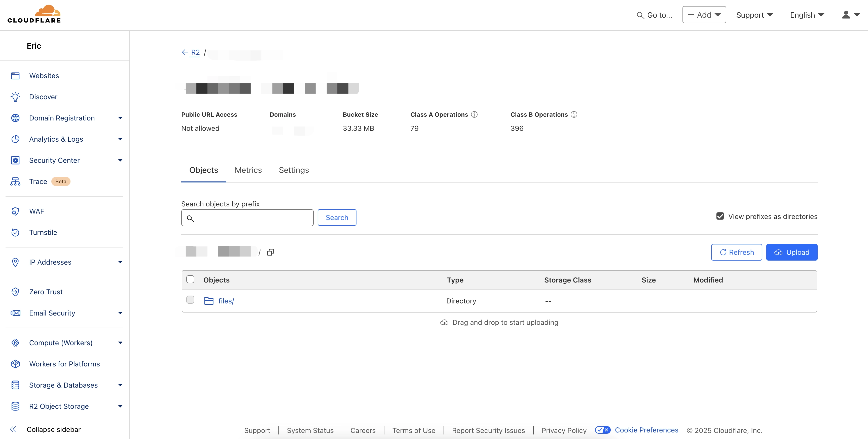Click the WAF shield icon
This screenshot has height=439, width=868.
[x=16, y=211]
